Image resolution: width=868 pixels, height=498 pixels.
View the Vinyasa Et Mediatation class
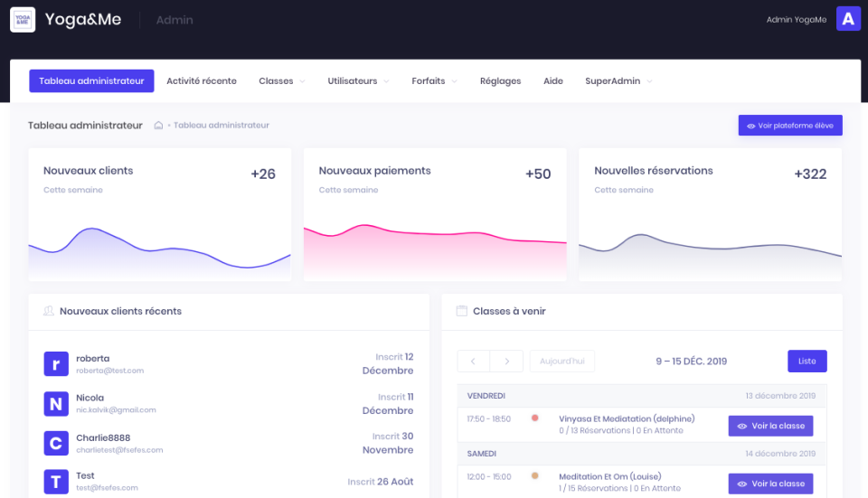[x=770, y=426]
